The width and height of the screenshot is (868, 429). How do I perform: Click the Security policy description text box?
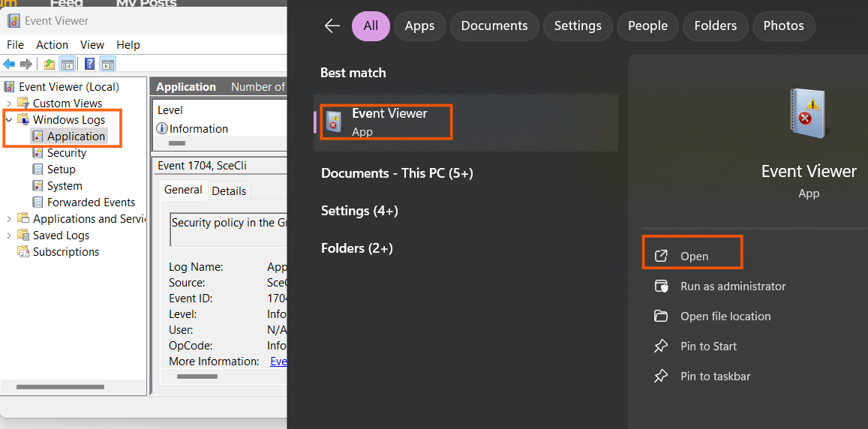coord(229,229)
